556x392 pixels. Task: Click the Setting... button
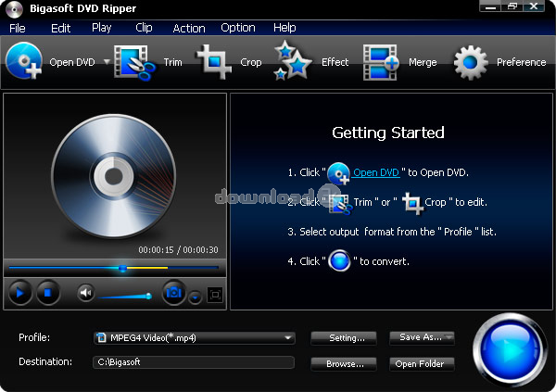(344, 337)
